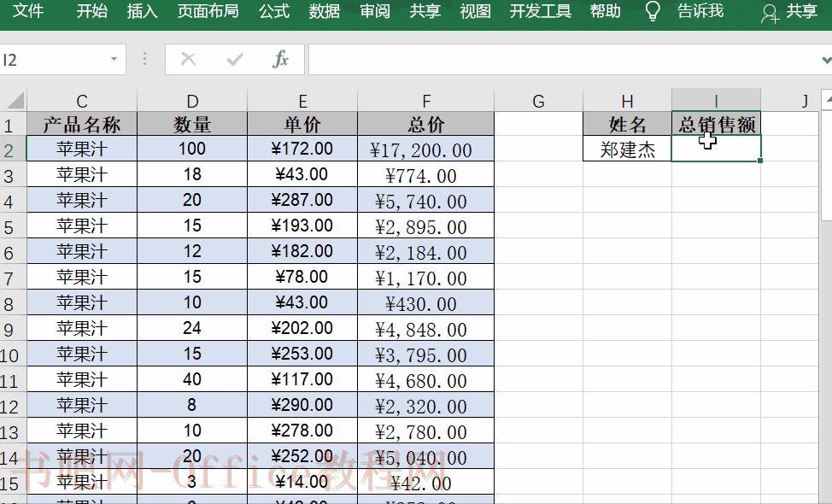Open the 公式 ribbon tab
This screenshot has height=504, width=832.
274,10
